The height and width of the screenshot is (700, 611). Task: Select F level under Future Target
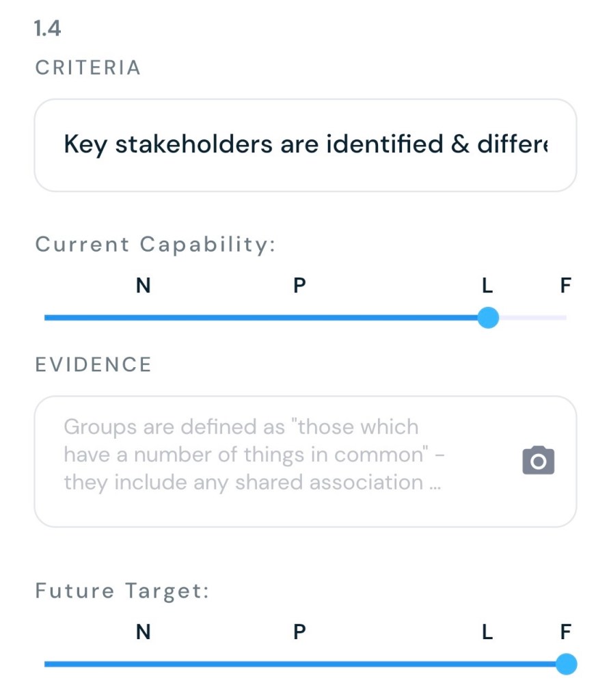click(565, 632)
